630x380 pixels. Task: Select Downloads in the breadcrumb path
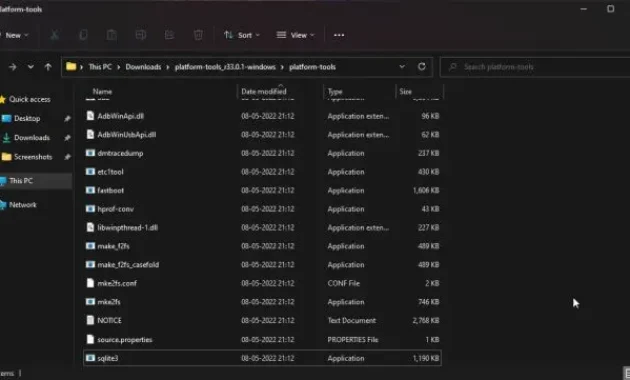tap(143, 67)
